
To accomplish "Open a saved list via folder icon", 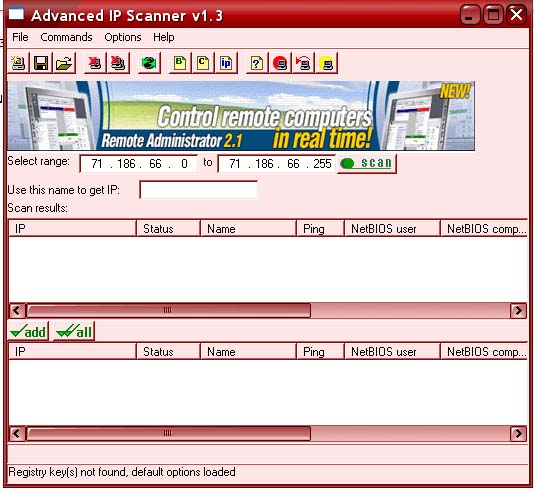I will point(64,63).
